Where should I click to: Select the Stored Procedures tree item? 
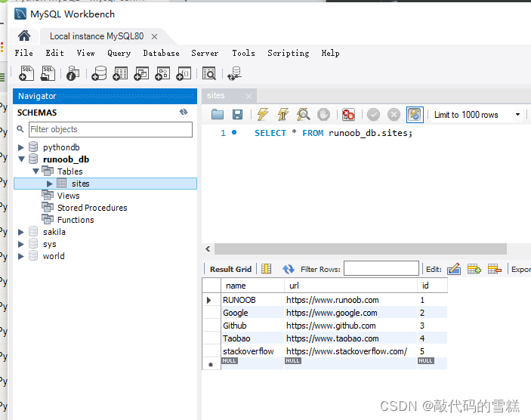[92, 208]
